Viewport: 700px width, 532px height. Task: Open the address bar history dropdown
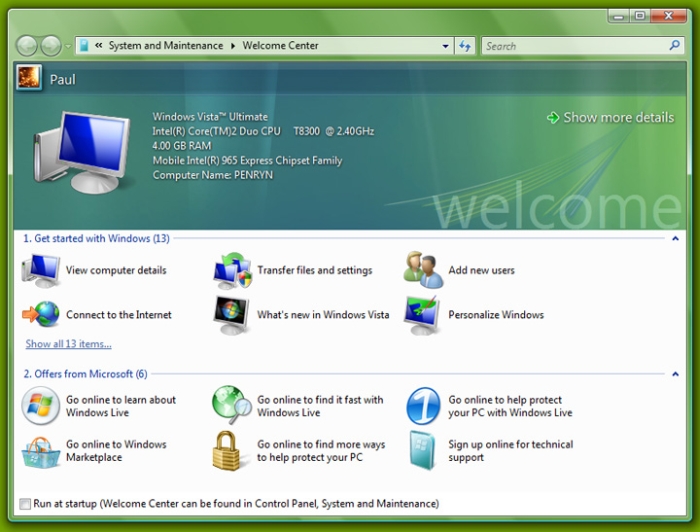pos(445,46)
